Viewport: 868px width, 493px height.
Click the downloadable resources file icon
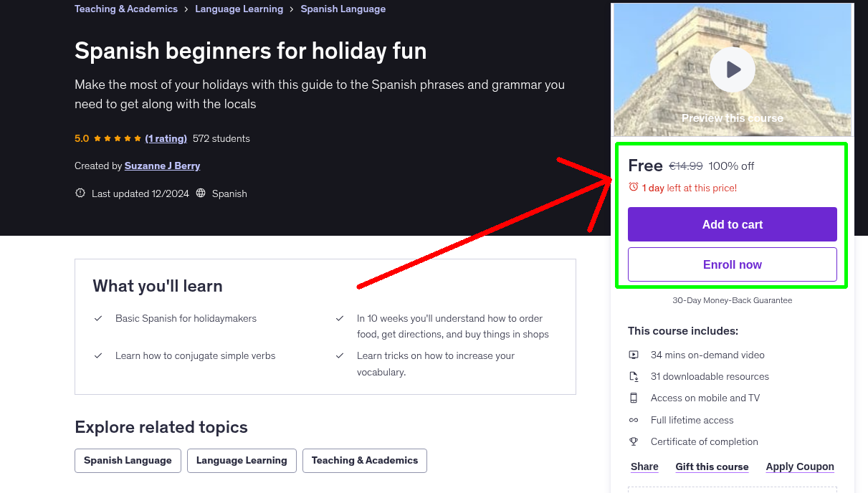click(634, 376)
